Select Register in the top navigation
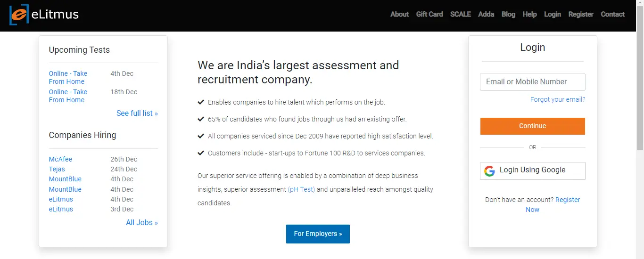644x259 pixels. tap(581, 14)
